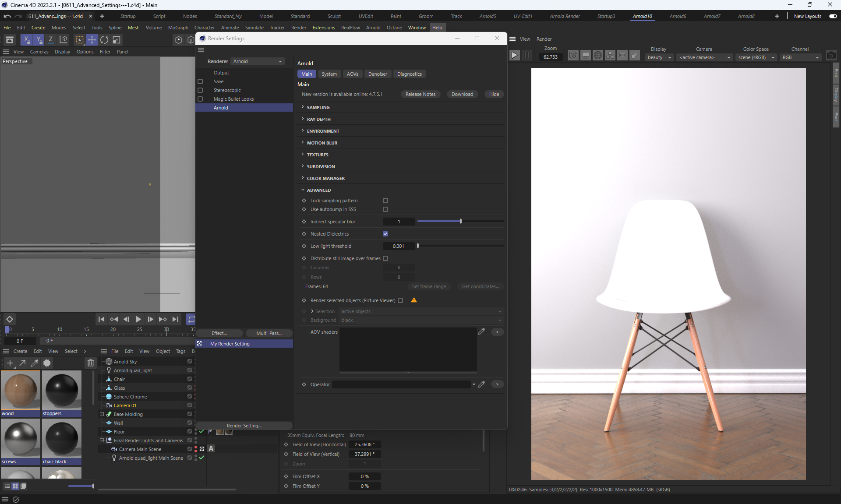Enable Distribute still image over frames
This screenshot has height=504, width=841.
[x=385, y=258]
